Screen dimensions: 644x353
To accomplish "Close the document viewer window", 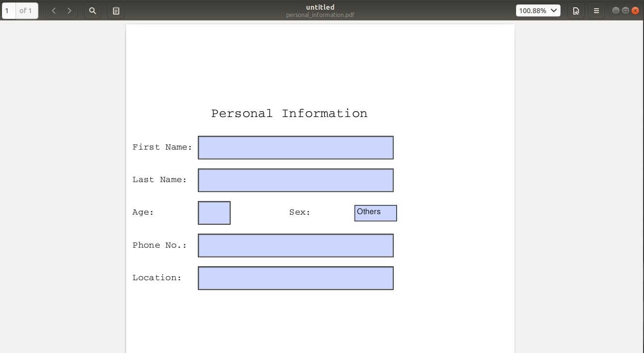I will click(x=635, y=11).
